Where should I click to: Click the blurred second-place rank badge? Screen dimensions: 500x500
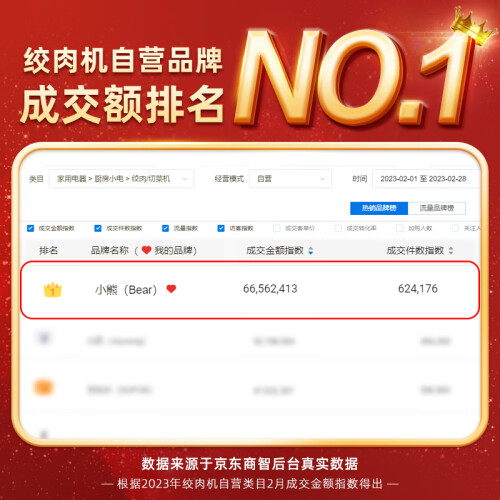click(44, 338)
